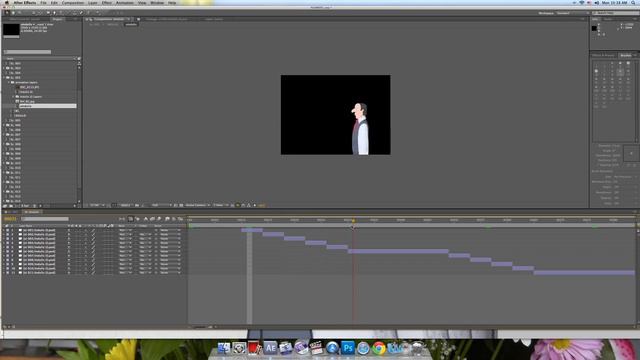The width and height of the screenshot is (640, 360).
Task: Toggle quality switch on timeline layer 9
Action: point(93,264)
